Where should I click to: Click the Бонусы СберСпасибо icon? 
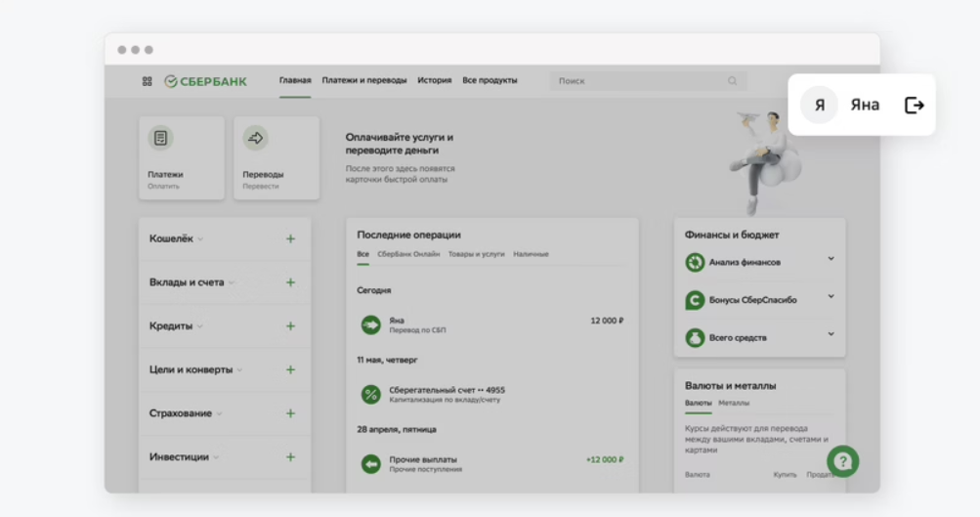[695, 300]
